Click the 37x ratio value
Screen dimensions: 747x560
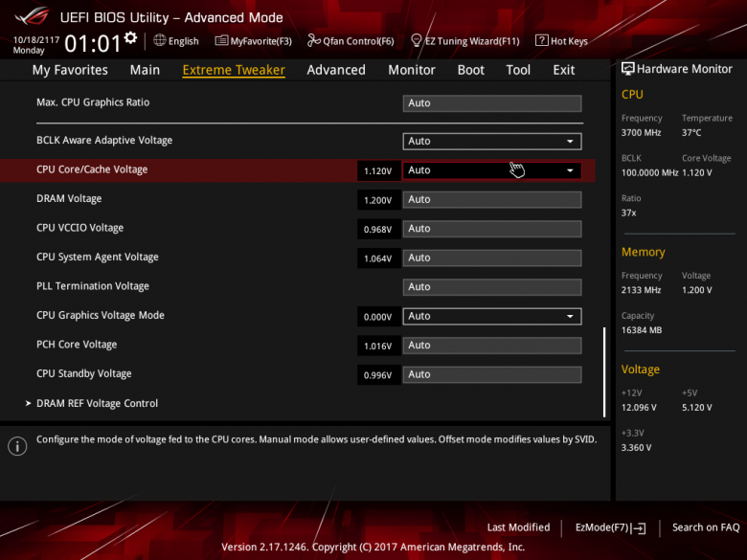click(629, 213)
